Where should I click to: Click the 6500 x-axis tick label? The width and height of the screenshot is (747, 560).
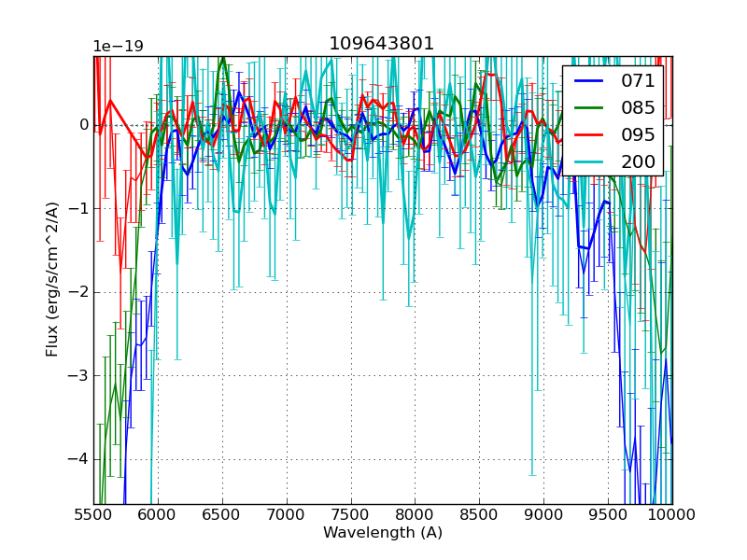pyautogui.click(x=222, y=514)
